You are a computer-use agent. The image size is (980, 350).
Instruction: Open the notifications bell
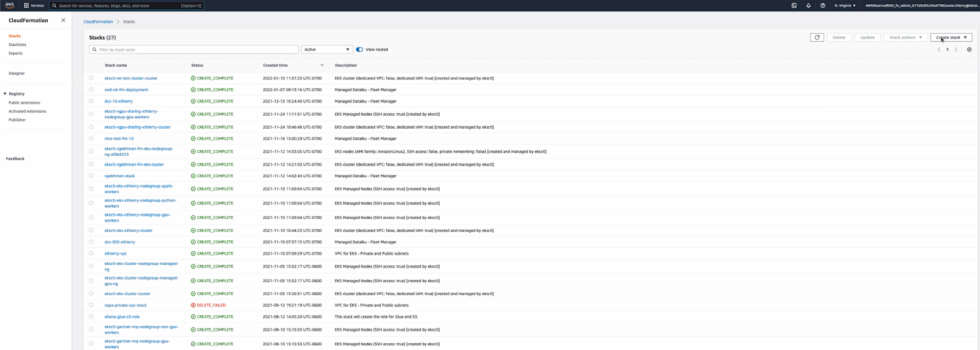(x=808, y=6)
